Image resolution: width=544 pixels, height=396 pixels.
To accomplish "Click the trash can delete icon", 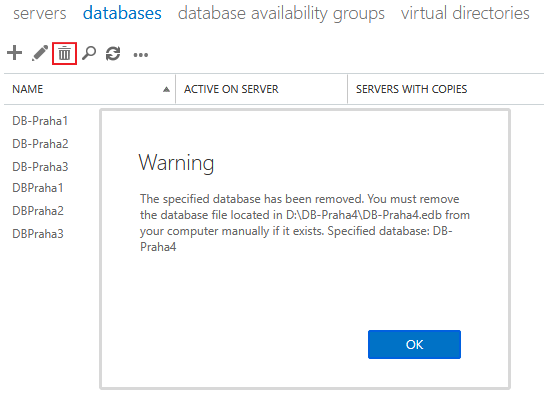I will pos(64,53).
